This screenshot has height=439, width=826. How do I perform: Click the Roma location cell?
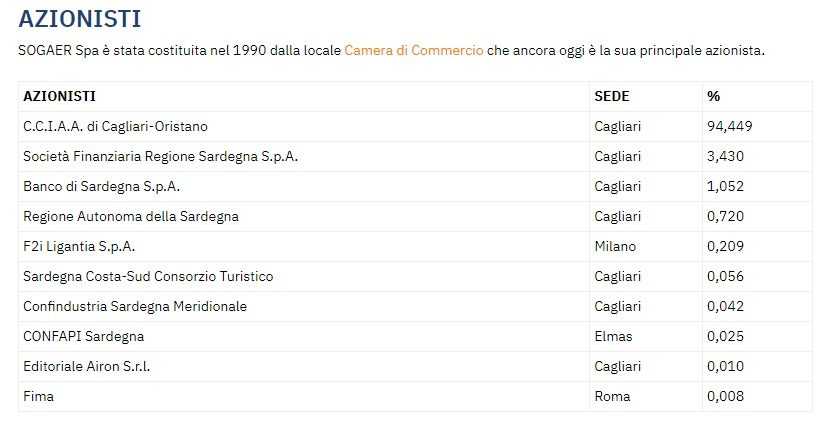click(x=646, y=397)
